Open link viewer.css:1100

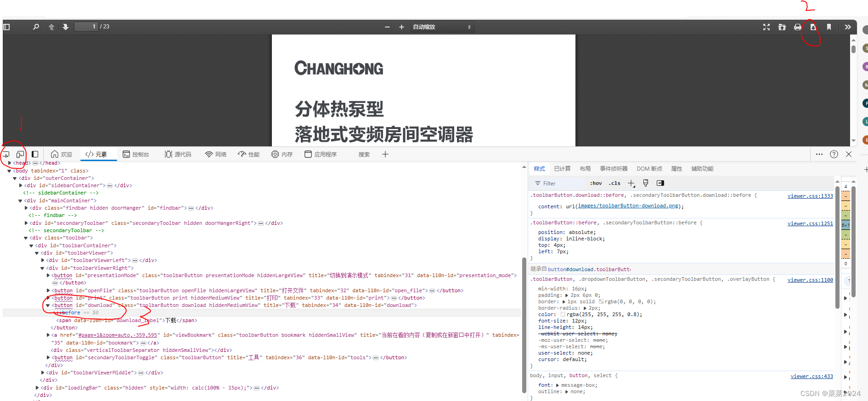pos(810,280)
